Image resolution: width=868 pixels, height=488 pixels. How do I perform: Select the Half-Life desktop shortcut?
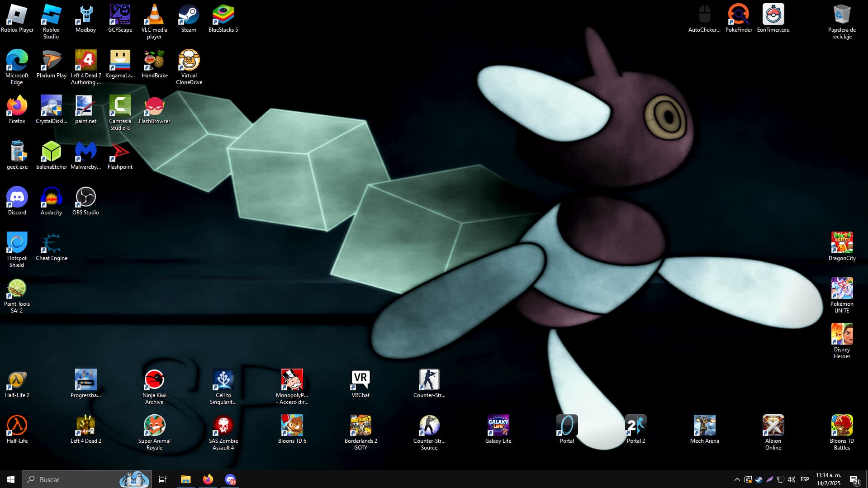[17, 429]
